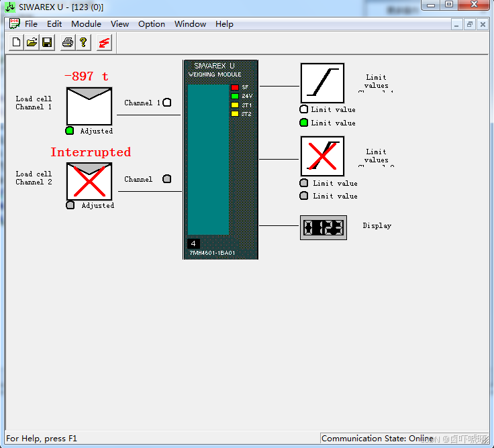Open the Help menu
494x448 pixels.
tap(224, 24)
